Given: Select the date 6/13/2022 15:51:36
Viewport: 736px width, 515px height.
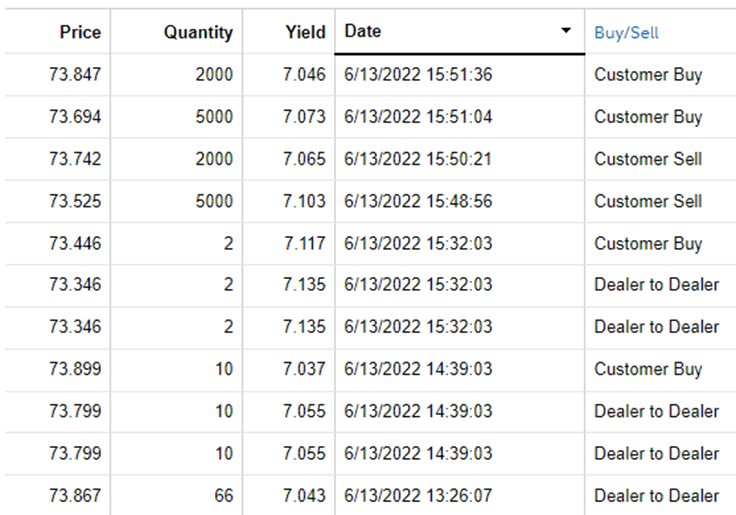Looking at the screenshot, I should [x=418, y=75].
